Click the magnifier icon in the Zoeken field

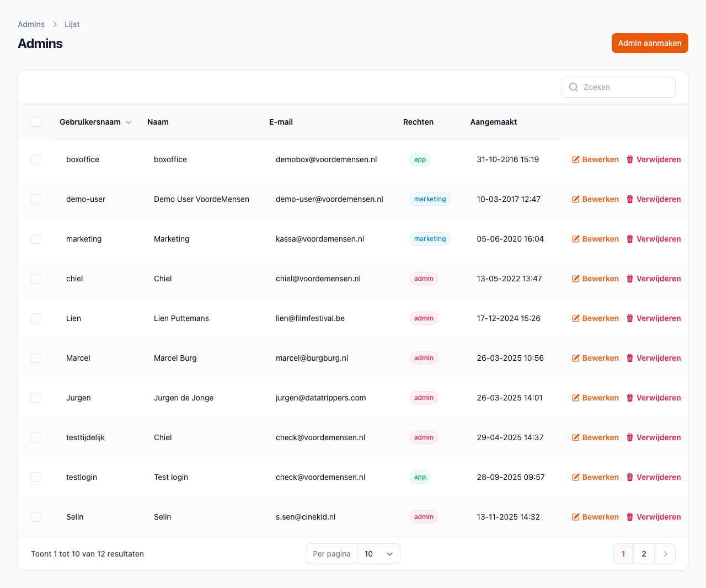pyautogui.click(x=574, y=87)
